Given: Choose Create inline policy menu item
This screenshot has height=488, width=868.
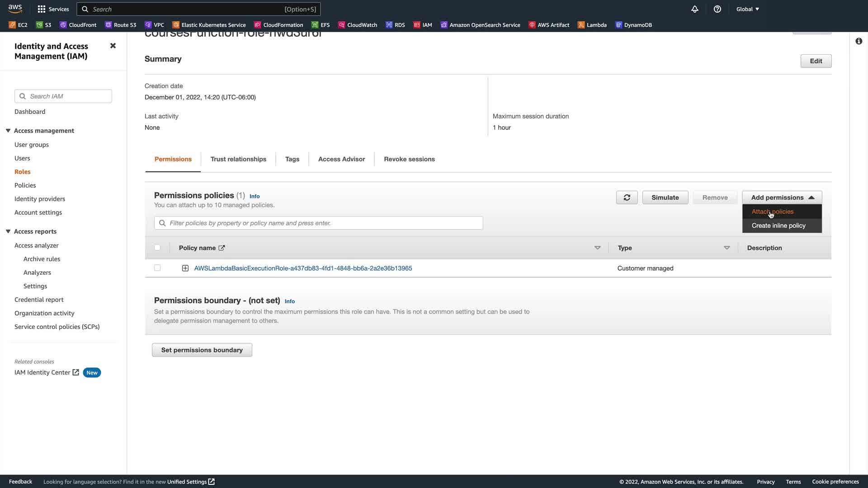Looking at the screenshot, I should pyautogui.click(x=778, y=225).
